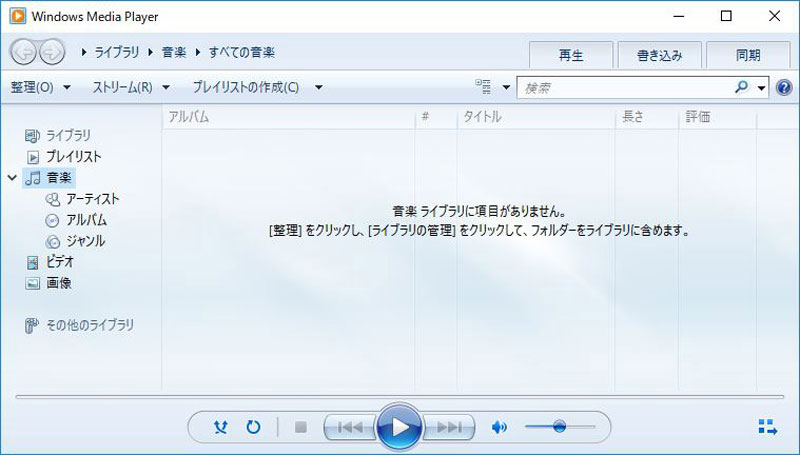
Task: Click the Previous track button
Action: coord(351,427)
